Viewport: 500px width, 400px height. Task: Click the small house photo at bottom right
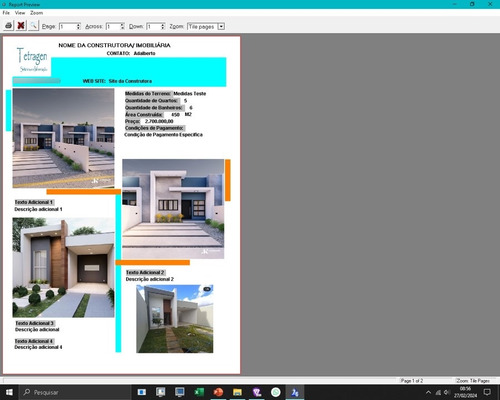point(175,319)
